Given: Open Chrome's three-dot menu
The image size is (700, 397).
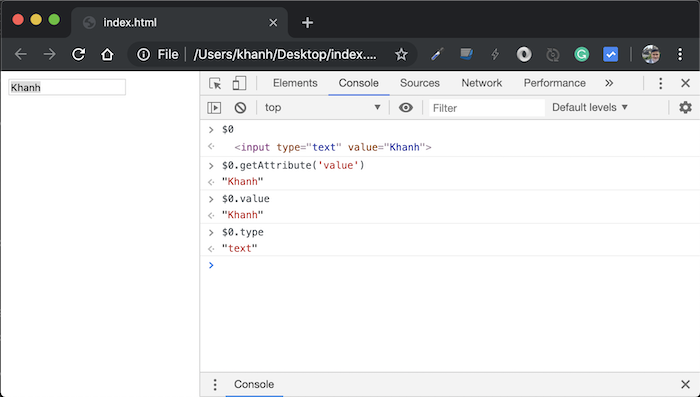Looking at the screenshot, I should (680, 54).
